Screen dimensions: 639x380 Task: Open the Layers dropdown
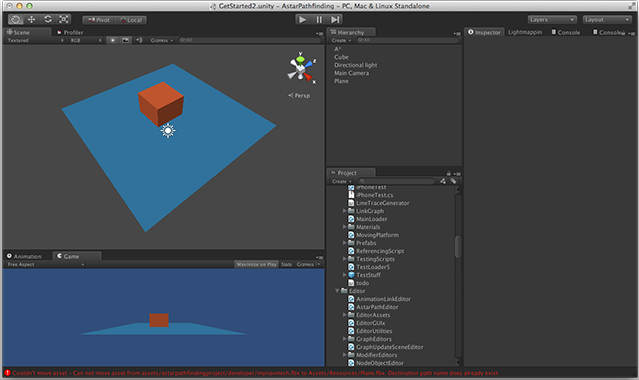pos(552,20)
